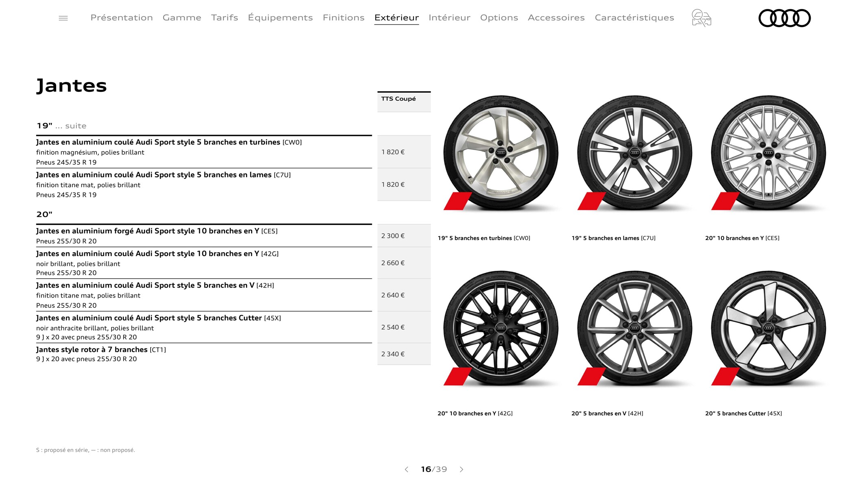The height and width of the screenshot is (488, 868).
Task: Click the coulé 10 branches en Y [42G] title
Action: click(x=157, y=254)
